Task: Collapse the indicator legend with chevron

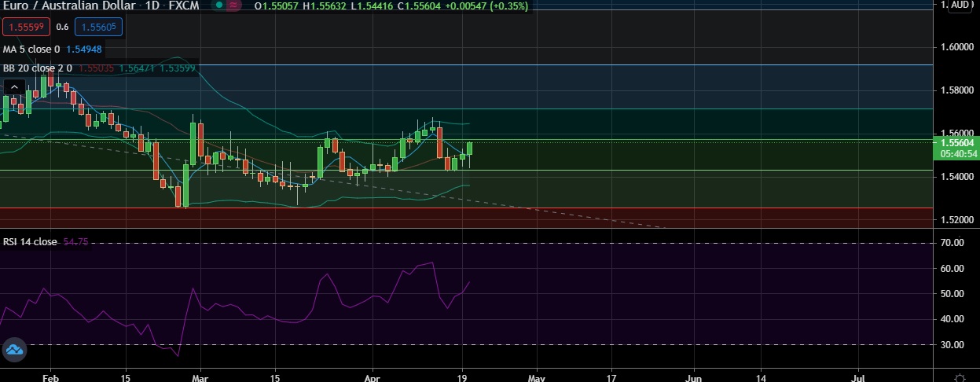Action: click(15, 86)
